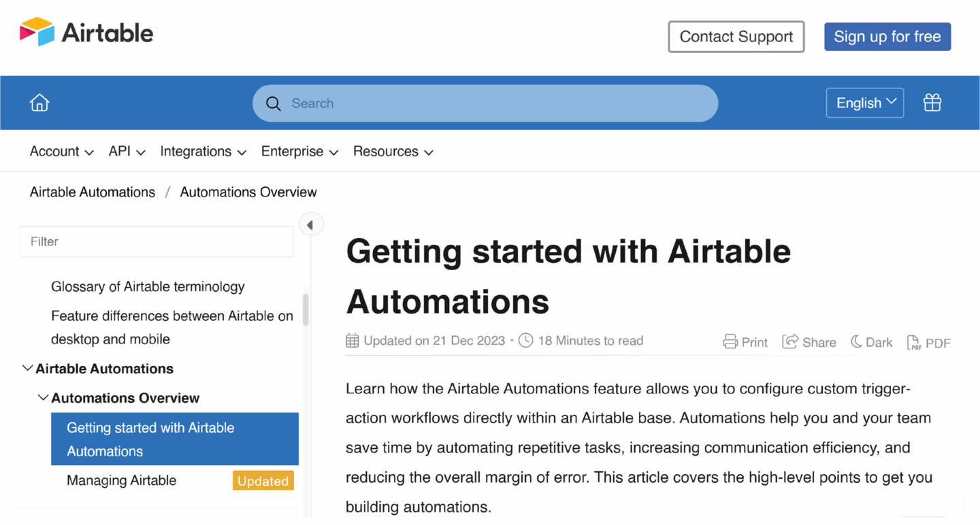This screenshot has width=980, height=525.
Task: Open the API dropdown menu
Action: click(127, 152)
